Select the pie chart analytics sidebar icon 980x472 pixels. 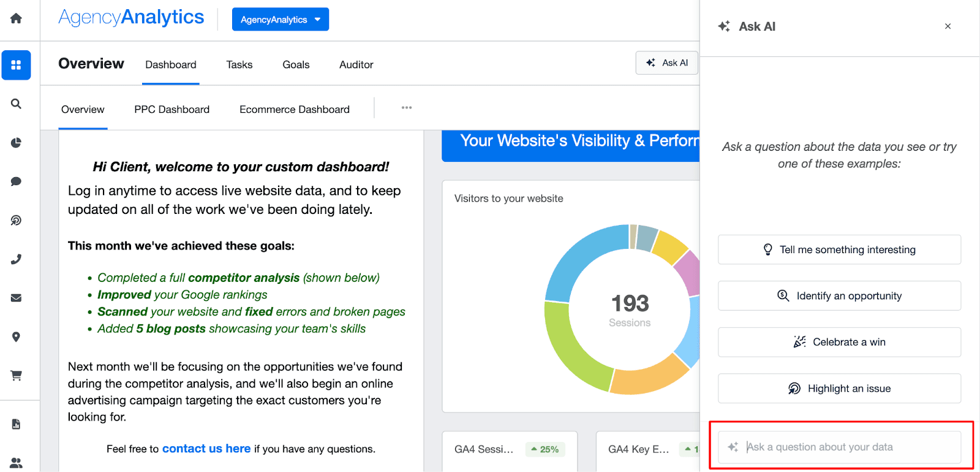(x=17, y=143)
